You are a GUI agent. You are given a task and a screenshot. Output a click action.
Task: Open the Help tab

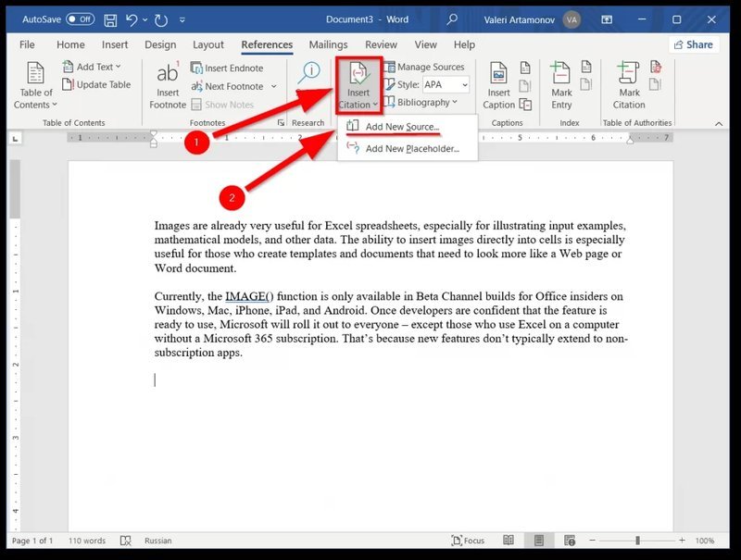click(x=464, y=44)
